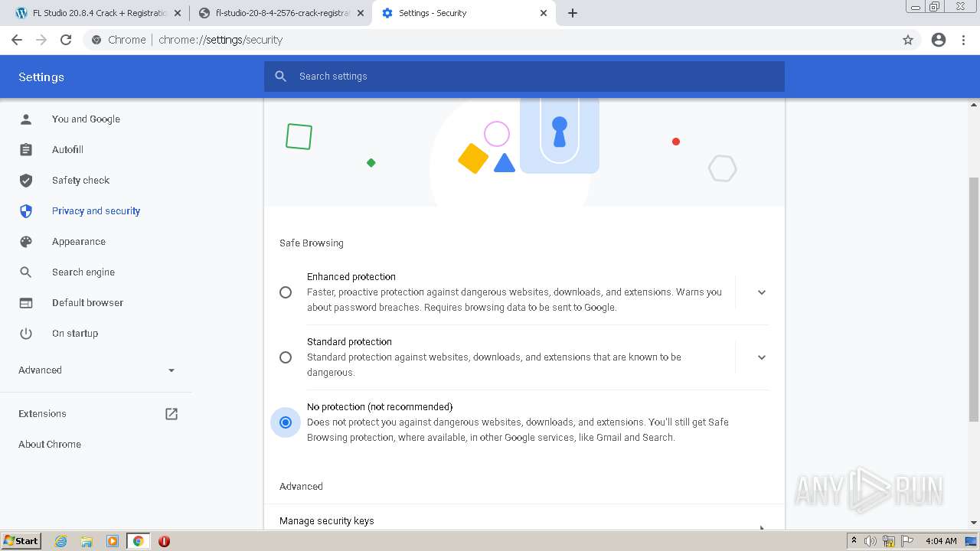Click the Settings heading in blue header
Viewport: 980px width, 551px height.
tap(41, 77)
